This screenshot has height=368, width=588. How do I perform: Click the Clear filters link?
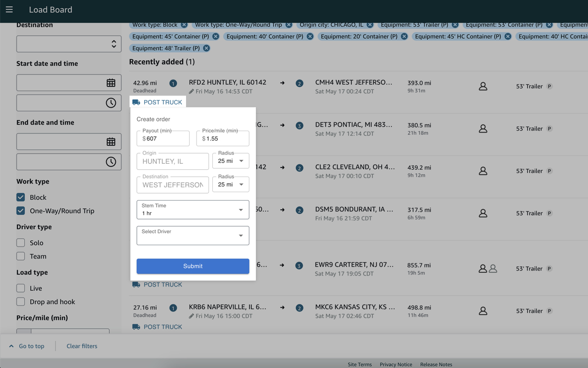click(81, 346)
